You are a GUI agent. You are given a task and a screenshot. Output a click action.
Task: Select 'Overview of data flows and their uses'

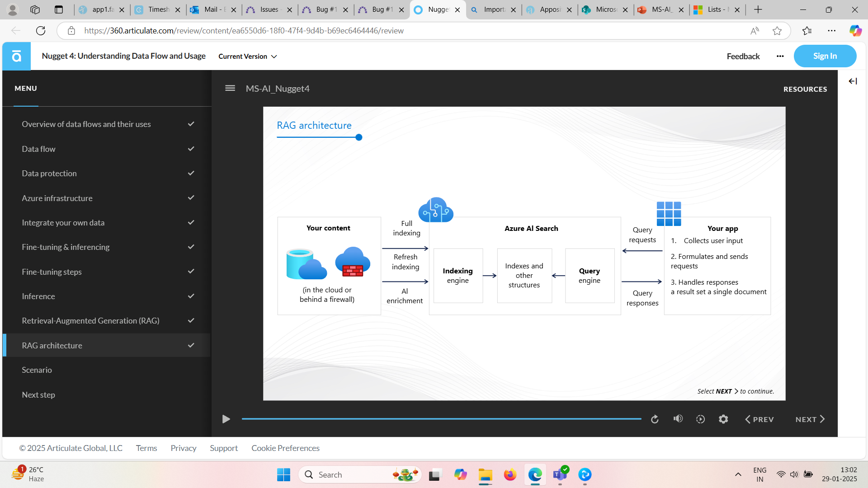[x=106, y=124]
